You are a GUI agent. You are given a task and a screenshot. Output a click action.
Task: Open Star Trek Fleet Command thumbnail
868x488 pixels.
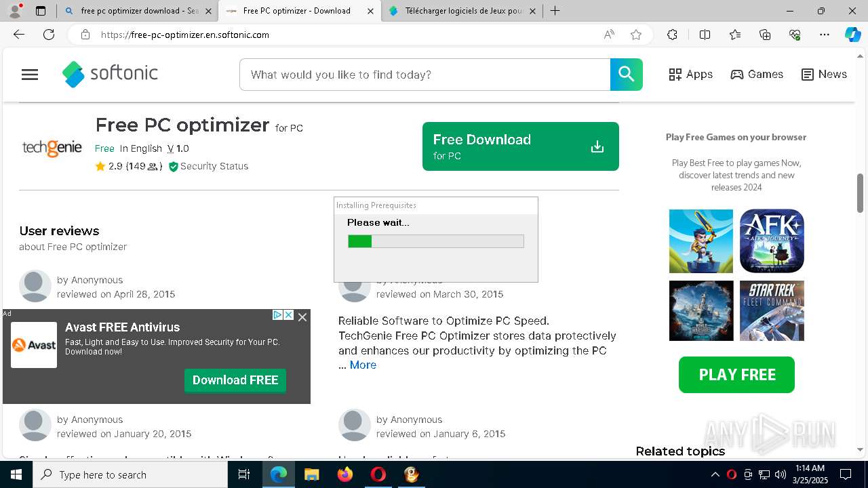(772, 310)
